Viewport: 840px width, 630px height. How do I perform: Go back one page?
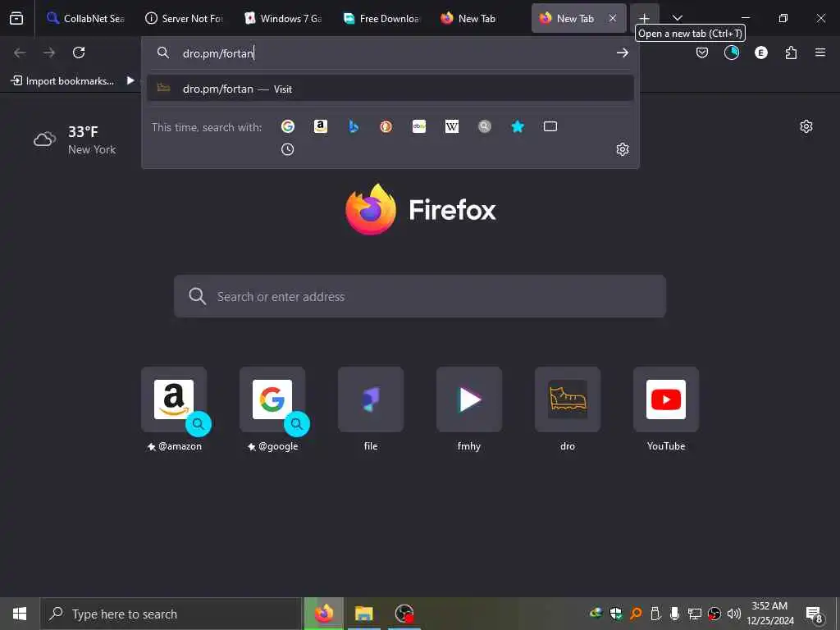[x=20, y=52]
